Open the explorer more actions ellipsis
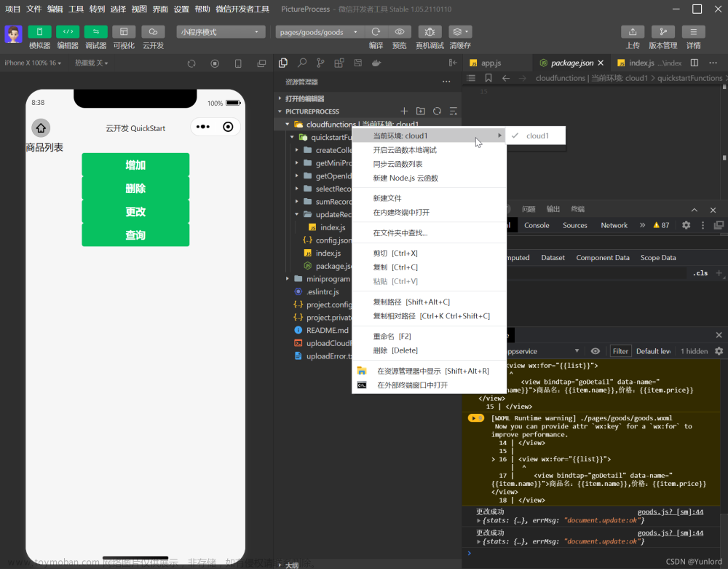The height and width of the screenshot is (569, 728). click(446, 82)
